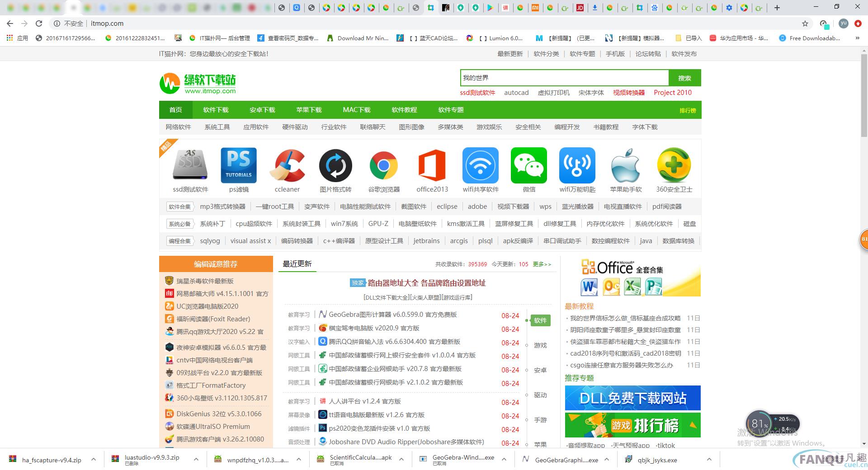The image size is (868, 470).
Task: Go to the 首页 home tab
Action: pyautogui.click(x=175, y=110)
